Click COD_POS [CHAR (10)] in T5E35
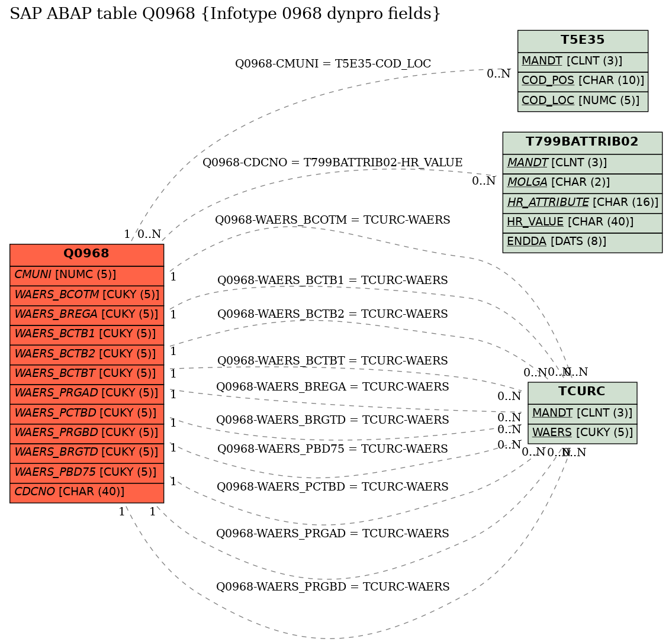This screenshot has height=642, width=672. [583, 82]
